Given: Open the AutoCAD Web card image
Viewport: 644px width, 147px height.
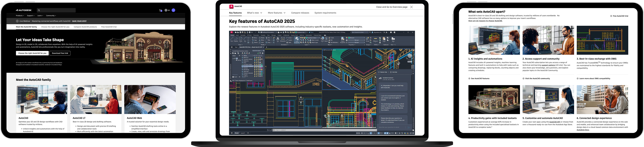Looking at the screenshot, I should click(150, 99).
